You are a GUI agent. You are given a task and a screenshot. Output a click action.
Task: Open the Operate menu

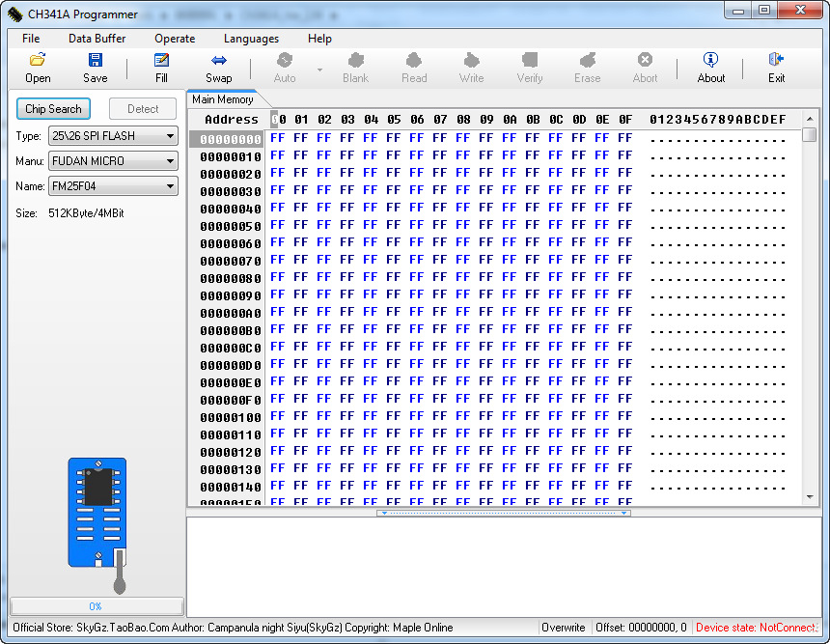tap(175, 38)
